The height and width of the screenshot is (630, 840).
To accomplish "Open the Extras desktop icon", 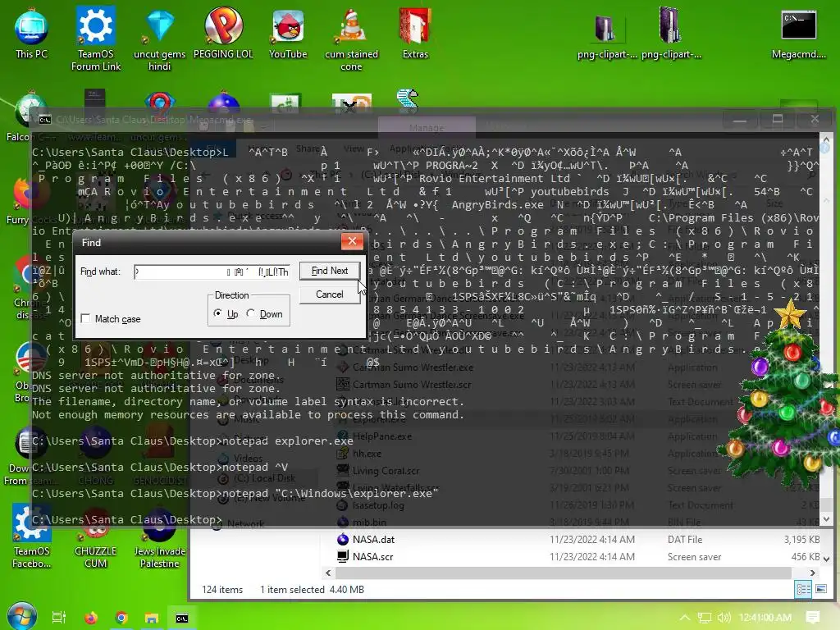I will point(415,33).
